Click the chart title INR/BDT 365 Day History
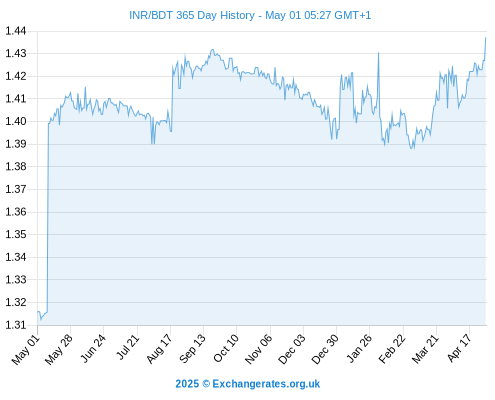 pyautogui.click(x=192, y=15)
